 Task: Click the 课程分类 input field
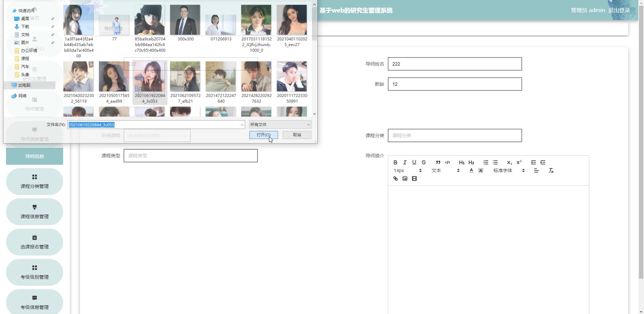[x=455, y=135]
